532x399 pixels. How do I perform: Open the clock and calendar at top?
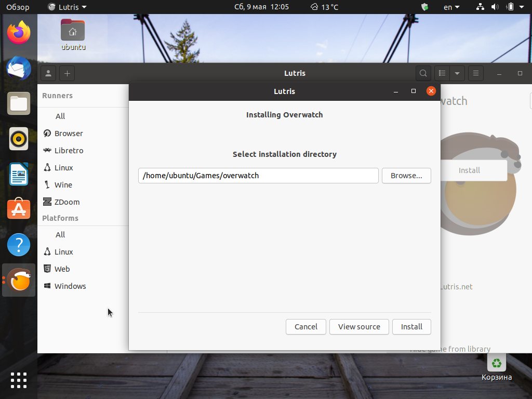pyautogui.click(x=261, y=7)
